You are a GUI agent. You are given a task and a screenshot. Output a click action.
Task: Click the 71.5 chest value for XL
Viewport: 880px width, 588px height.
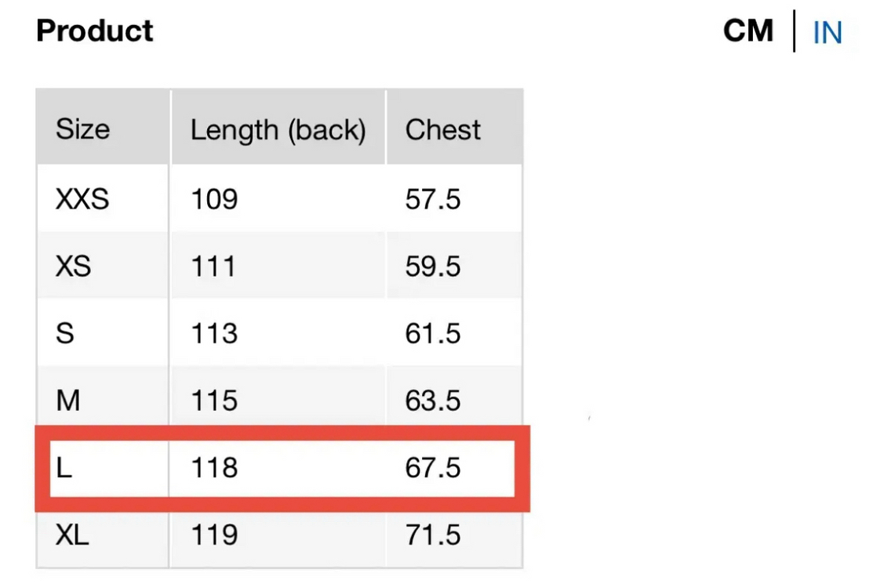pyautogui.click(x=433, y=535)
